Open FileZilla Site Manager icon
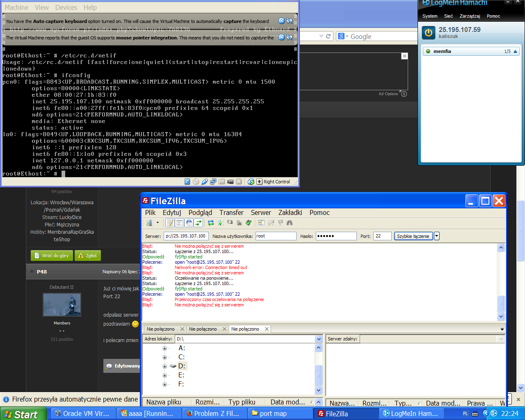 [149, 223]
